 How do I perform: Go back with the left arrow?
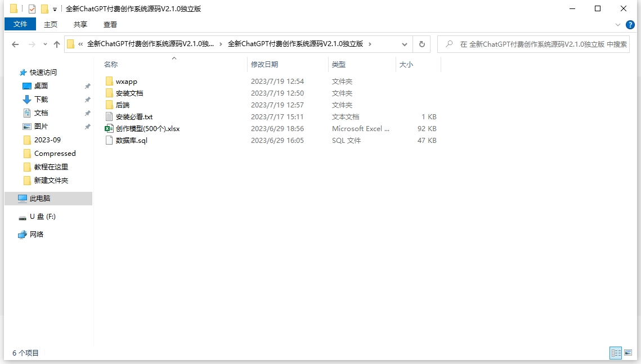coord(15,44)
